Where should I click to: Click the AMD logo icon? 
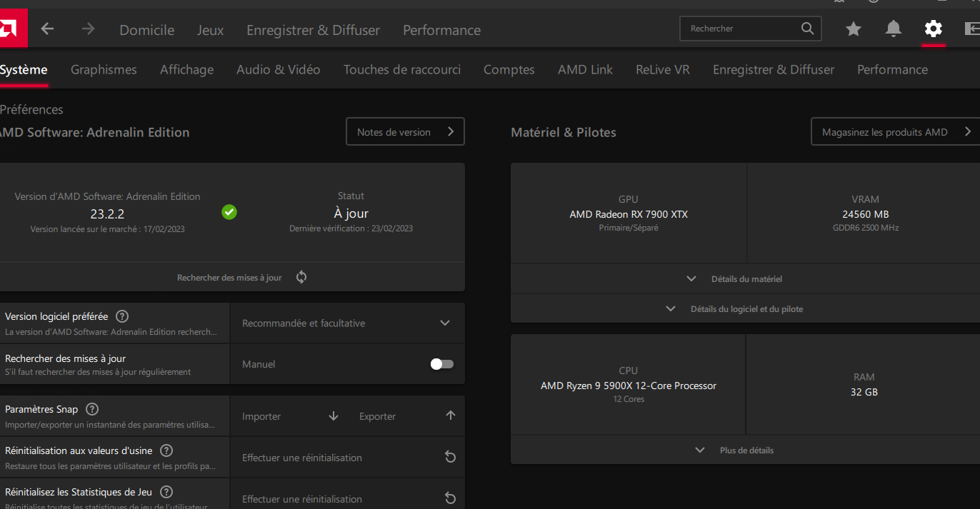pos(11,29)
